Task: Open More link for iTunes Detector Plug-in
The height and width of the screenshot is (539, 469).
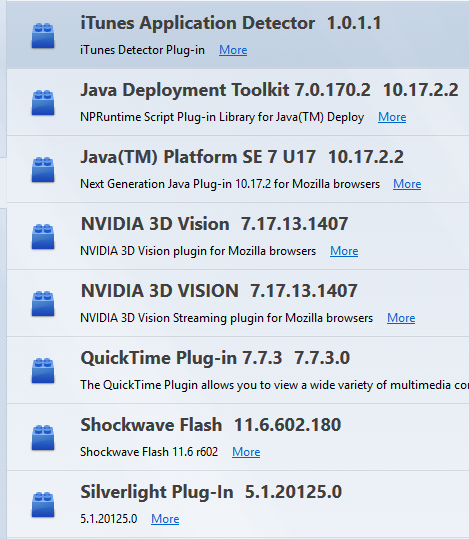Action: click(233, 50)
